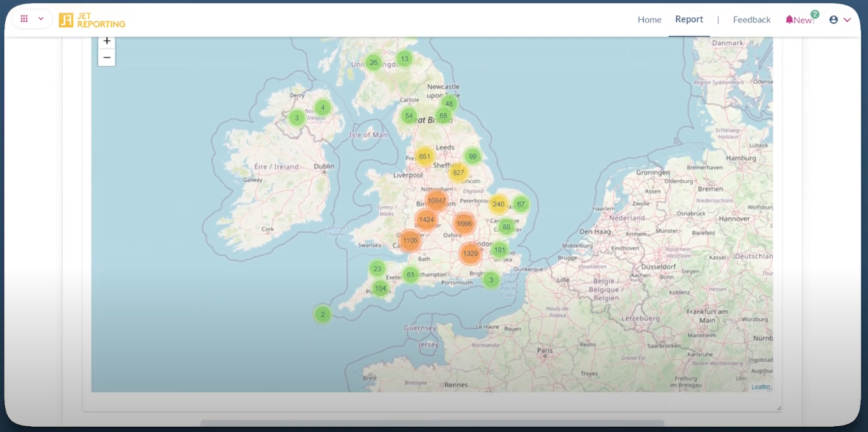Screen dimensions: 868x432
Task: Click the Jet Reporting logo
Action: click(x=92, y=20)
